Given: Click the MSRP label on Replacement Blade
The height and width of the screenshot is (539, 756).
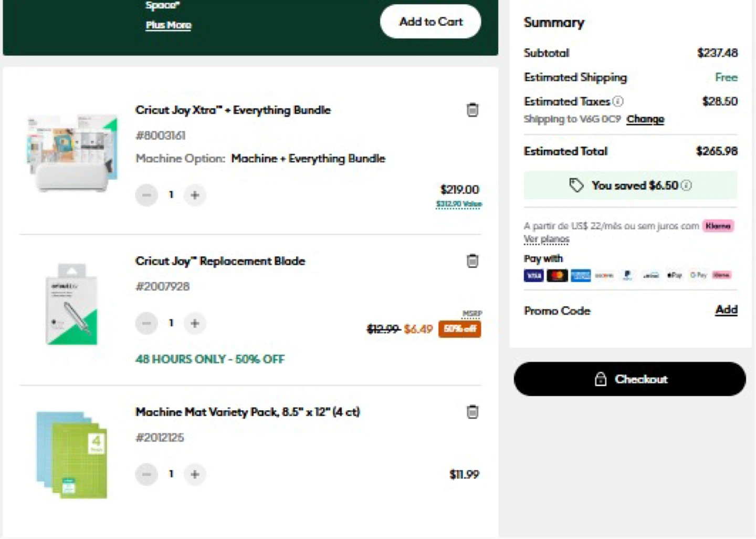Looking at the screenshot, I should click(x=472, y=314).
